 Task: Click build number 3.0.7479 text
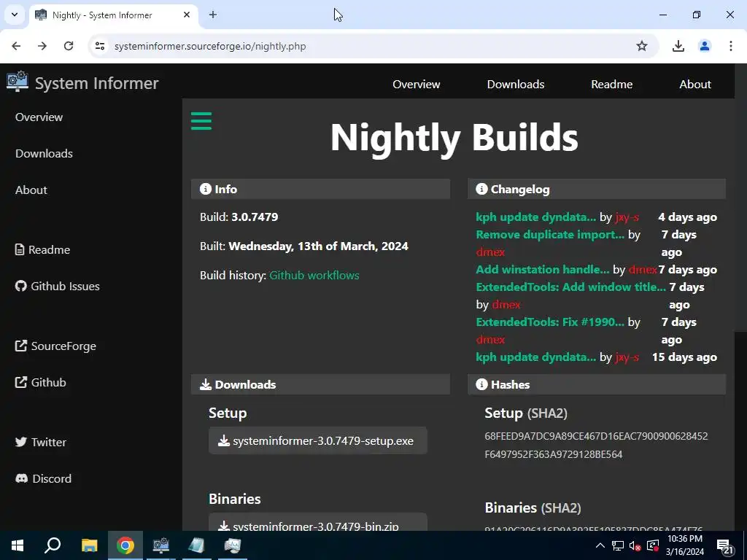click(x=255, y=217)
